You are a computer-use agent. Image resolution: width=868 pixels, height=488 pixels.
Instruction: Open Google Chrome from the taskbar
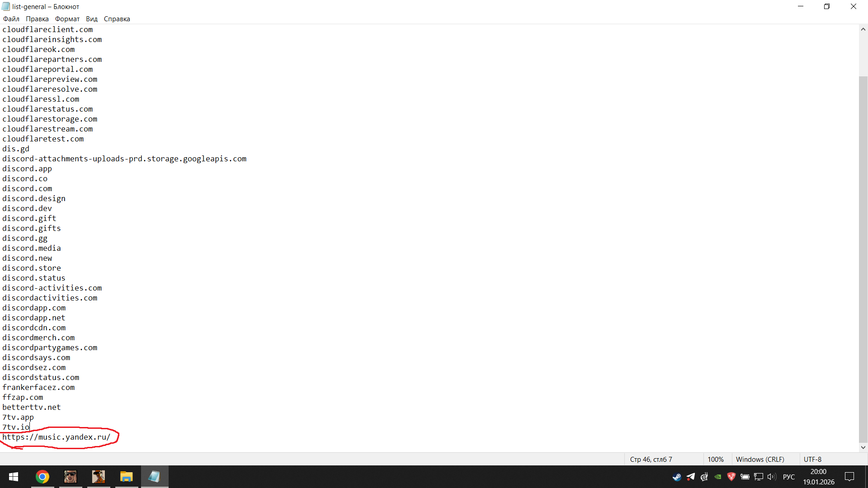pyautogui.click(x=42, y=477)
